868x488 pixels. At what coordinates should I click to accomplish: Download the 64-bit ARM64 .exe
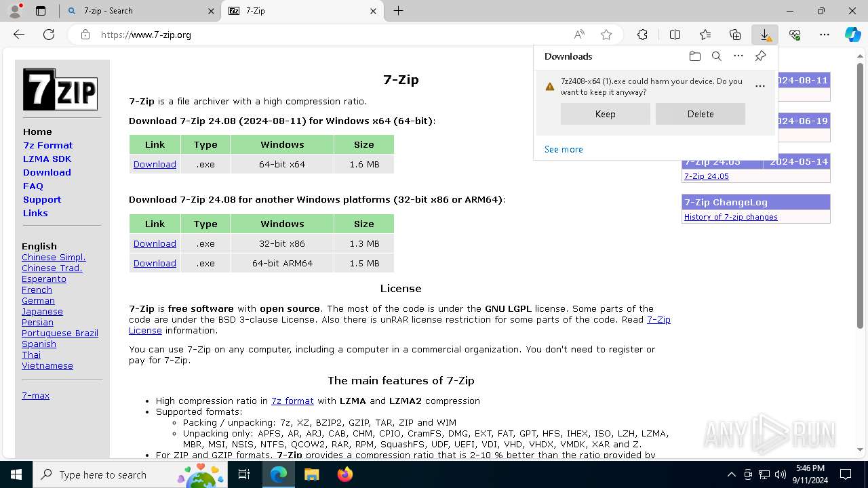tap(155, 263)
